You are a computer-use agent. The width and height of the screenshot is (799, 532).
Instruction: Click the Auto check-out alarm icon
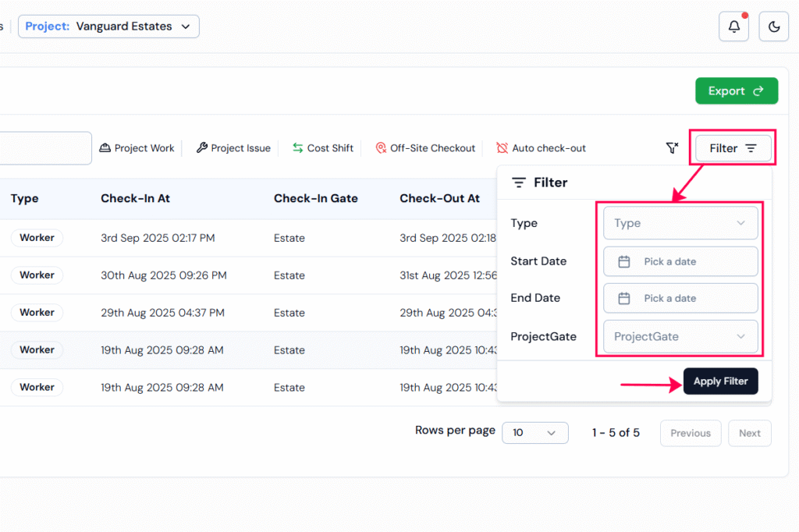[502, 148]
